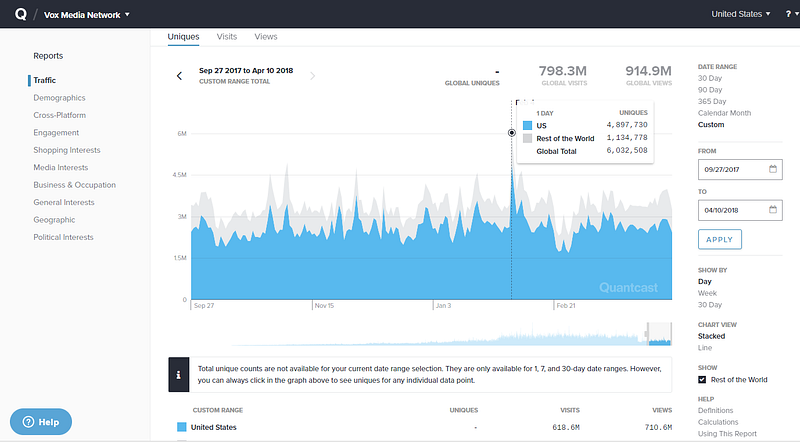Click the Reports sidebar heading

pyautogui.click(x=48, y=56)
